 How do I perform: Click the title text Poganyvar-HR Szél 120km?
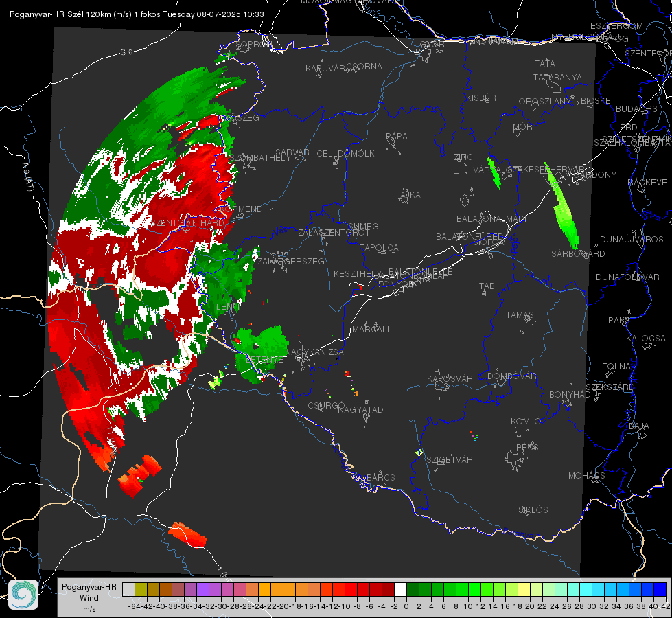pyautogui.click(x=60, y=14)
